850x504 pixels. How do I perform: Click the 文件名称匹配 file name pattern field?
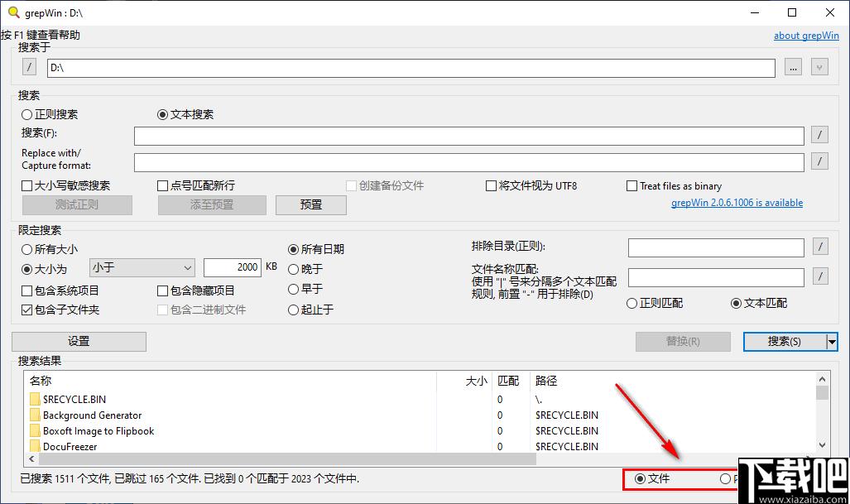[716, 277]
